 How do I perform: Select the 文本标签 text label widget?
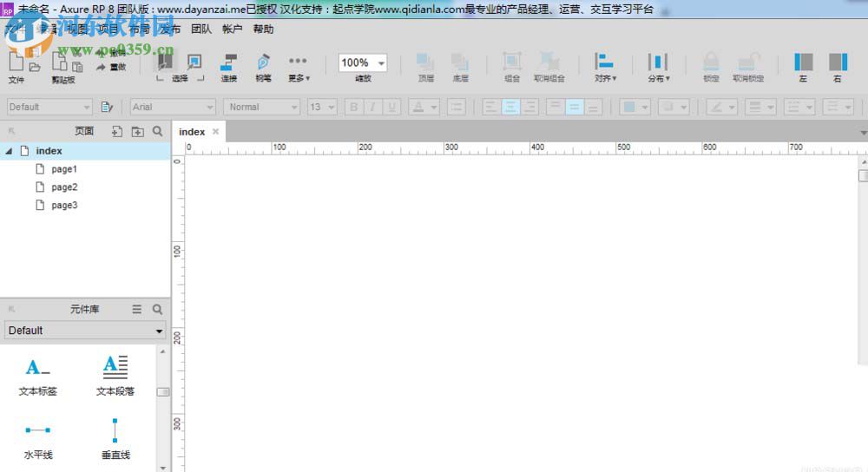(37, 377)
